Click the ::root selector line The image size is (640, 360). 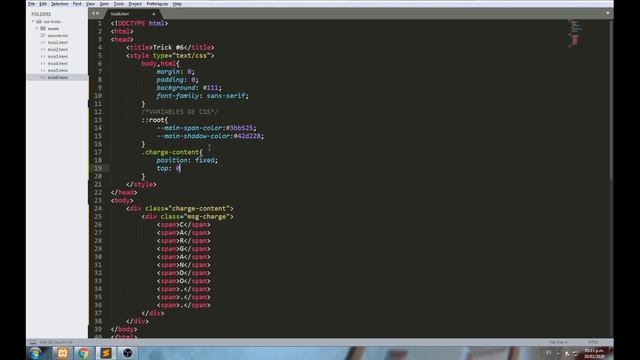click(x=155, y=120)
